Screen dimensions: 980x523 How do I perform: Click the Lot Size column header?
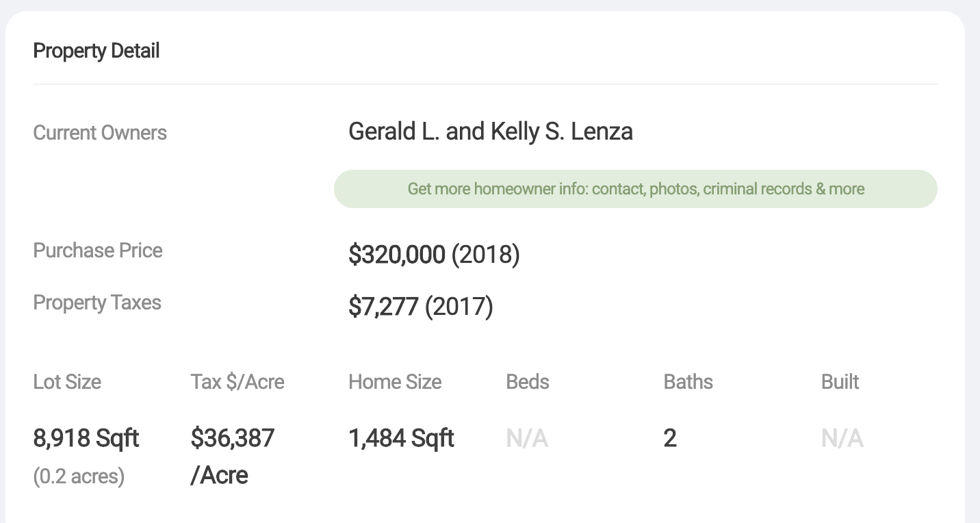(x=67, y=381)
